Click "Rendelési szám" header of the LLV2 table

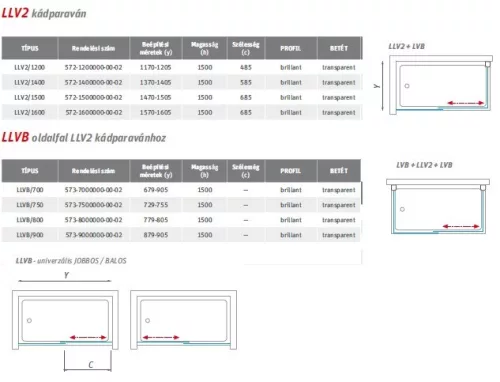pos(93,48)
